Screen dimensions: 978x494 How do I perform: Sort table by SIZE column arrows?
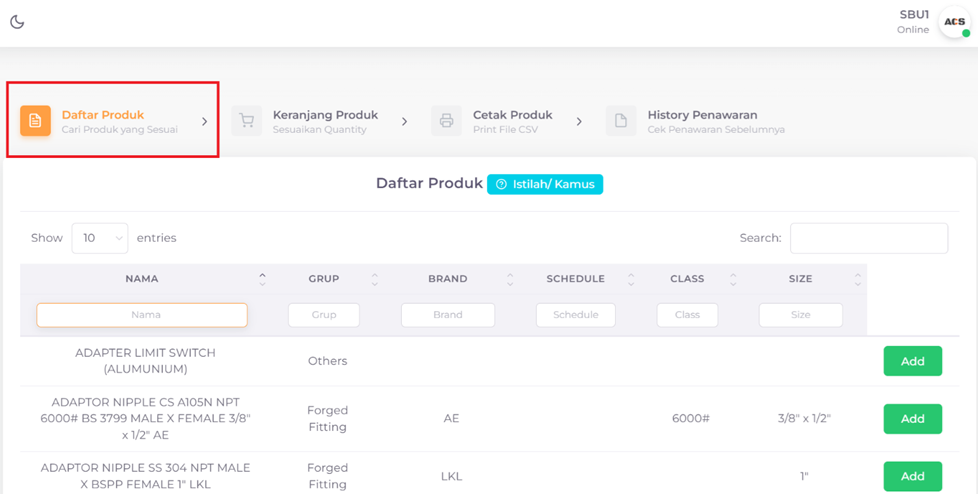click(857, 279)
